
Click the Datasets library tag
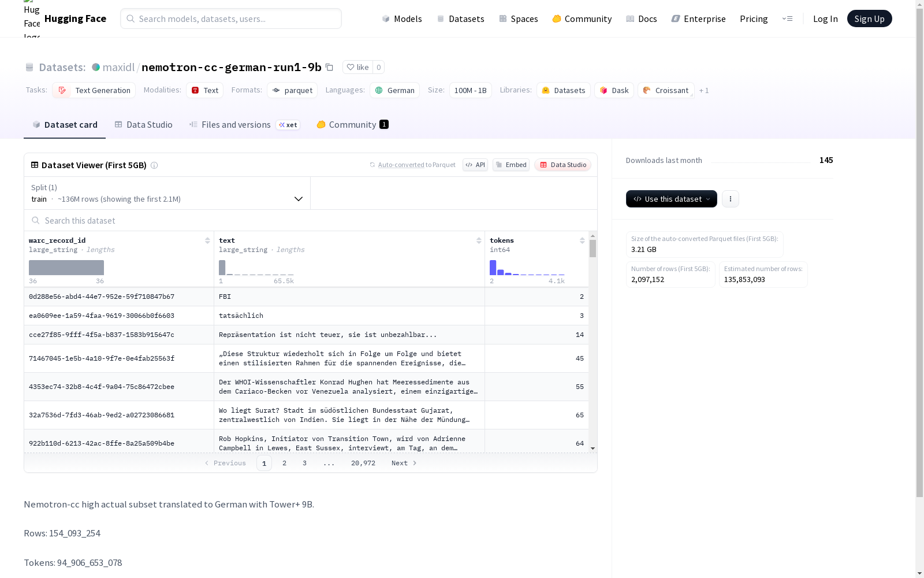click(x=563, y=90)
